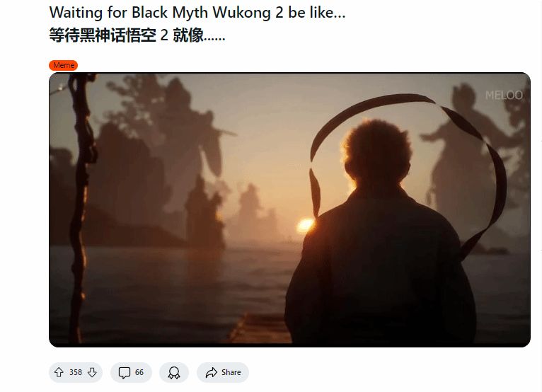Click the 358 vote count
The image size is (542, 392).
[75, 372]
